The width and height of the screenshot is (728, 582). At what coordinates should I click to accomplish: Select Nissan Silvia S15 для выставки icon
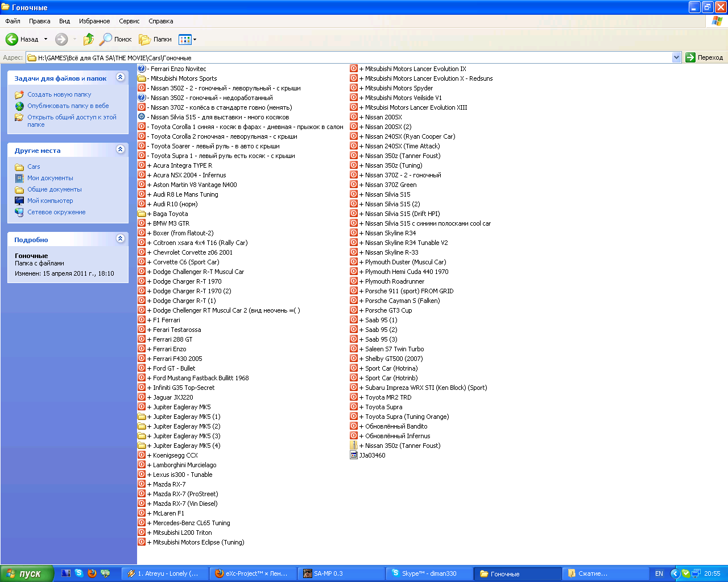(142, 117)
